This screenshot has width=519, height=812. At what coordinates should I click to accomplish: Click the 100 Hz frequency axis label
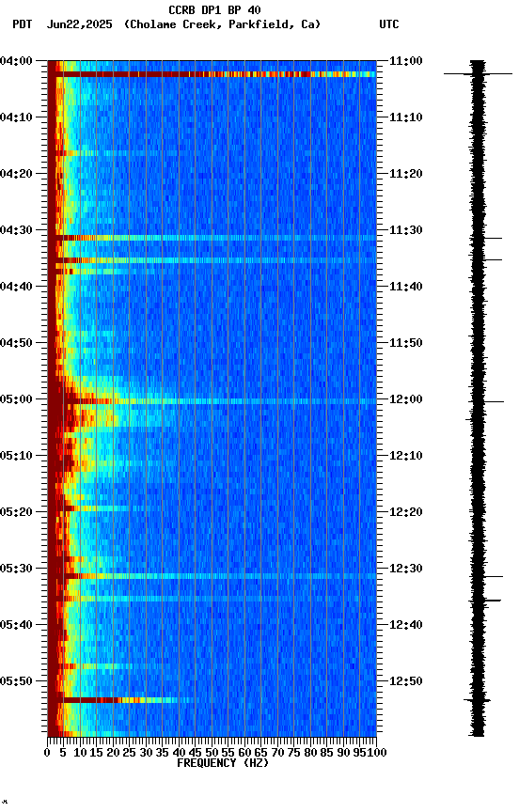378,753
